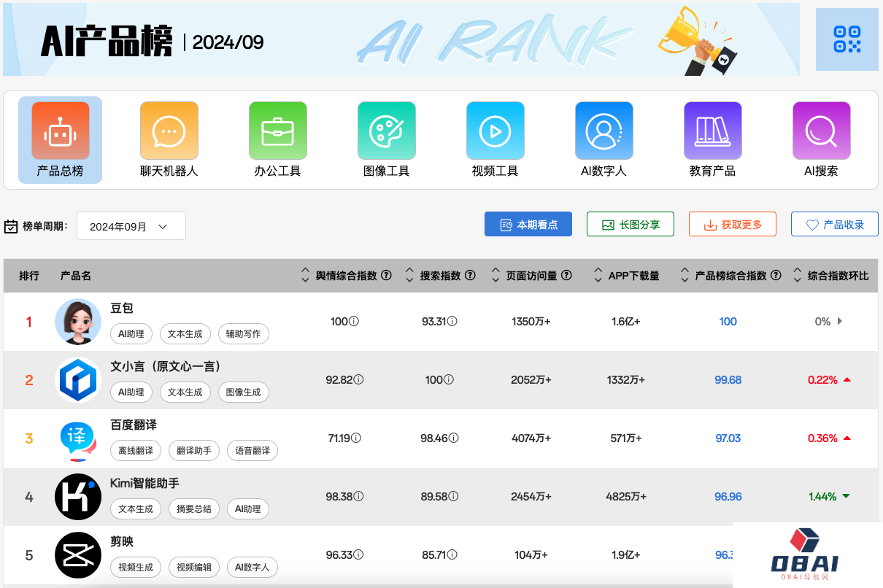
Task: Select the 翻译助手 tag under 百度翻译
Action: click(193, 450)
